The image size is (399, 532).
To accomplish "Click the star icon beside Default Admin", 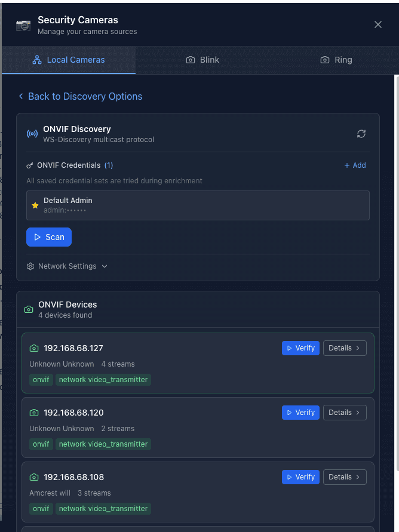I will pyautogui.click(x=35, y=205).
